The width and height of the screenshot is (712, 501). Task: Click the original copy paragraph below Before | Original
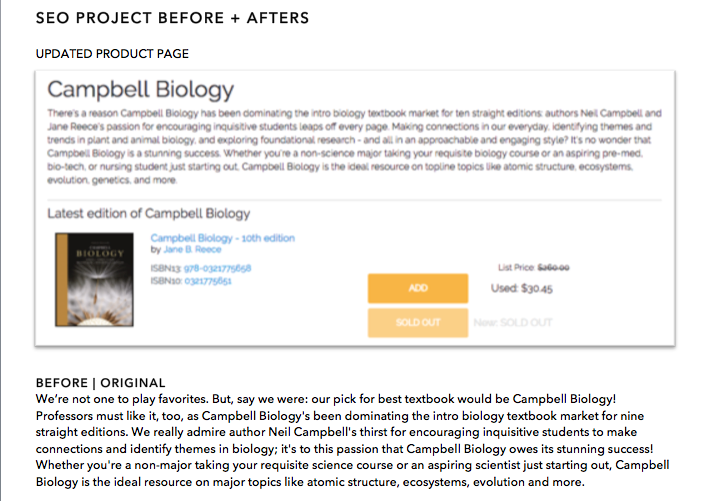(350, 440)
